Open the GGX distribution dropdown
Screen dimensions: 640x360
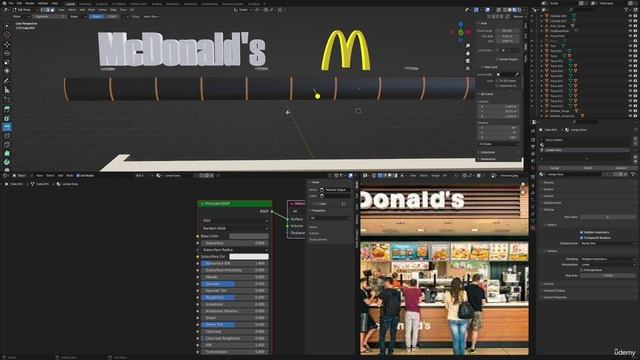point(235,220)
